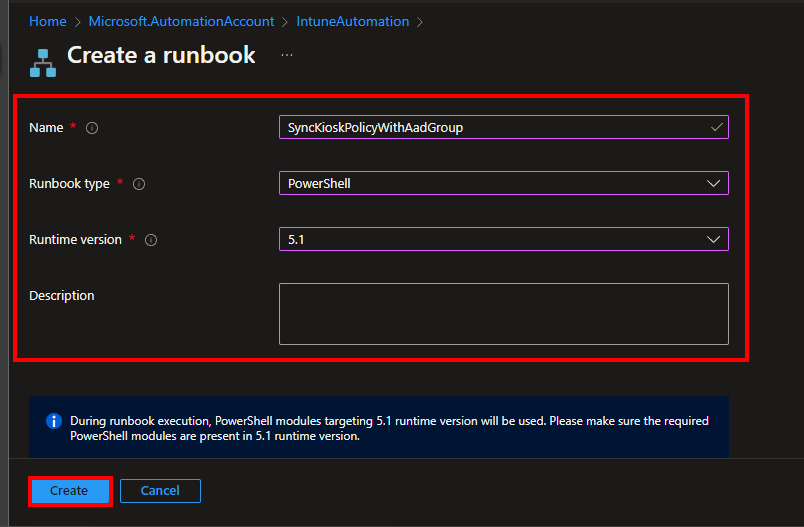Viewport: 804px width, 527px height.
Task: Click the info icon beside Runtime version
Action: pyautogui.click(x=151, y=240)
